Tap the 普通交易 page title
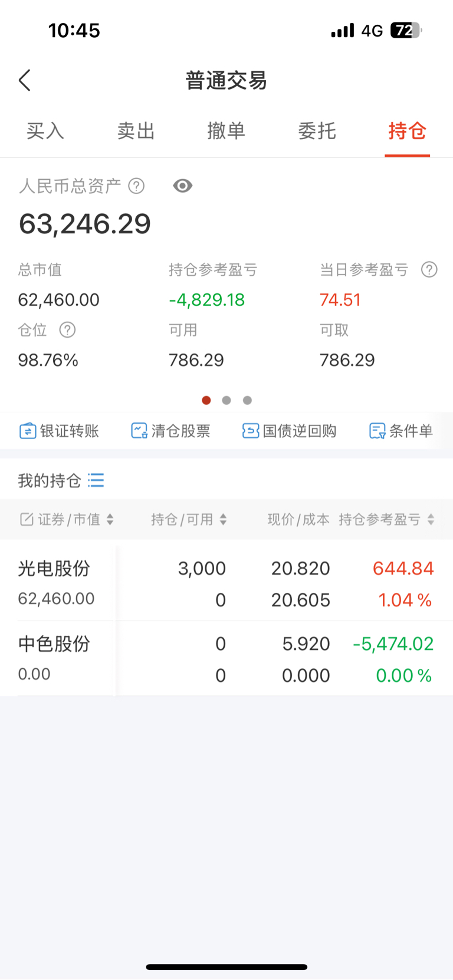The image size is (453, 980). coord(226,81)
